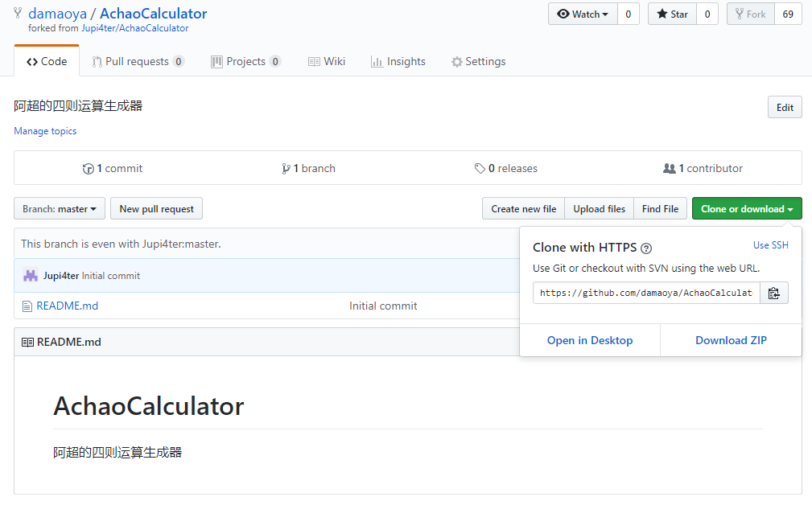The image size is (812, 505).
Task: Open the README.md file link
Action: coord(68,306)
